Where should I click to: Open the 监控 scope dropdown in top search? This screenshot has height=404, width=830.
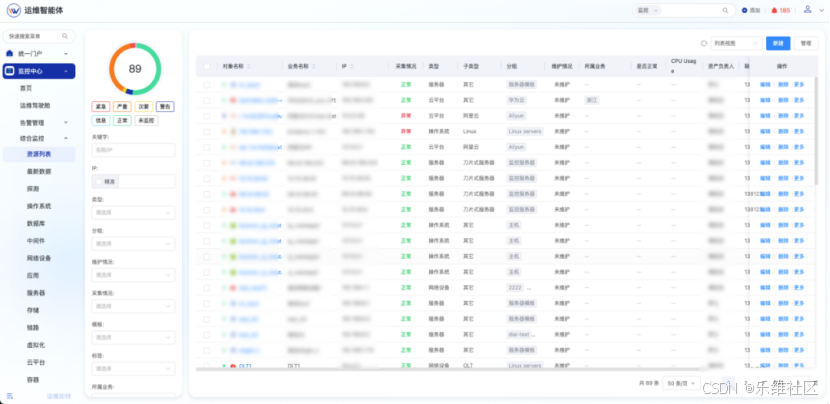pyautogui.click(x=648, y=10)
